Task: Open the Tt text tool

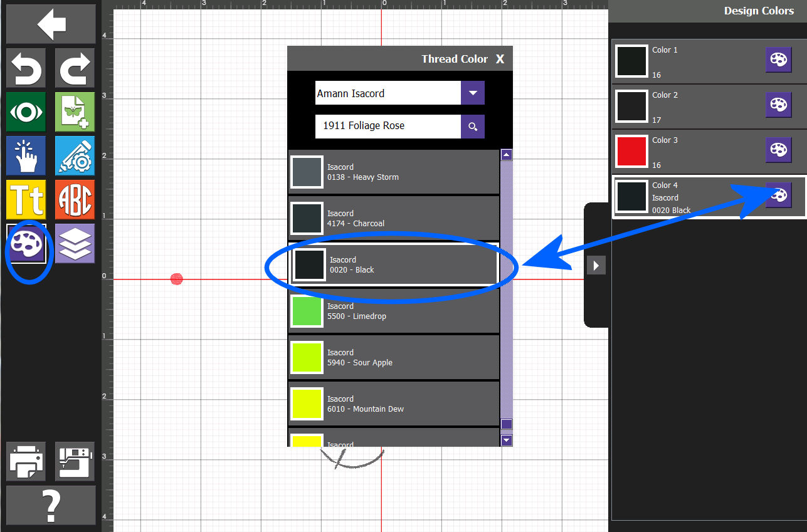Action: click(x=26, y=199)
